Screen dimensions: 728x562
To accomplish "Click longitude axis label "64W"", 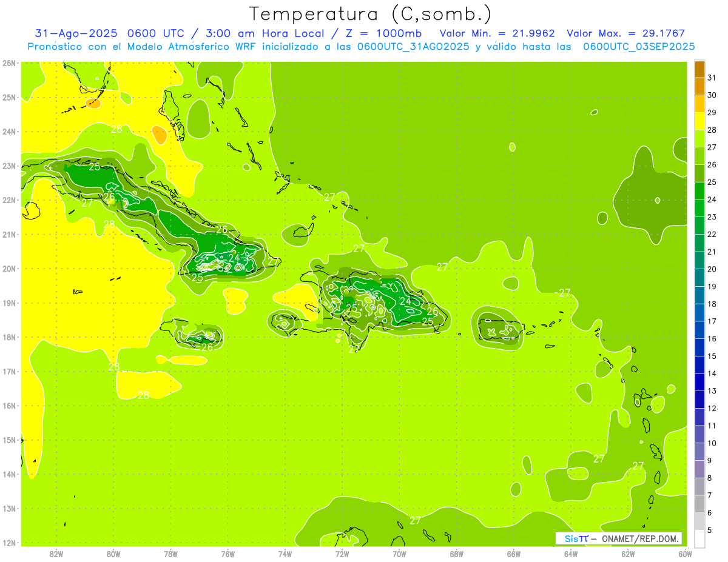I will (x=571, y=553).
